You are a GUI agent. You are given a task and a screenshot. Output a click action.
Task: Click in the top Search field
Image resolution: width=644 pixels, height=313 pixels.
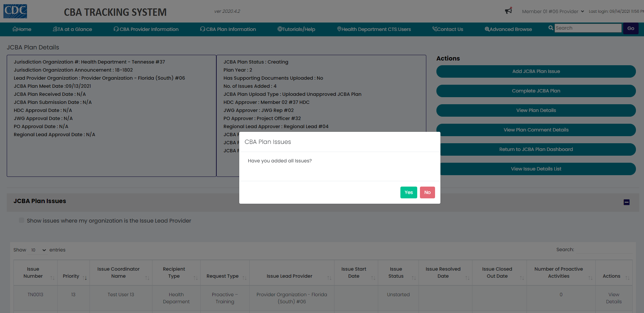coord(587,28)
